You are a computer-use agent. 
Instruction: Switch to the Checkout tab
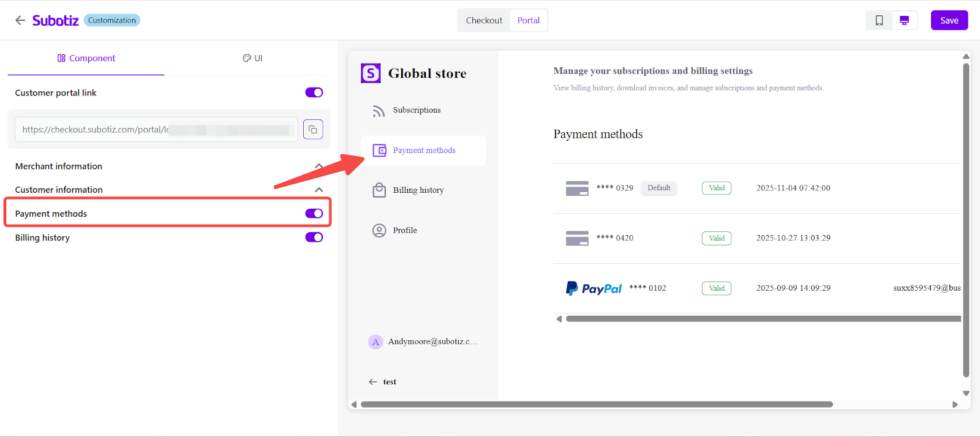tap(484, 20)
